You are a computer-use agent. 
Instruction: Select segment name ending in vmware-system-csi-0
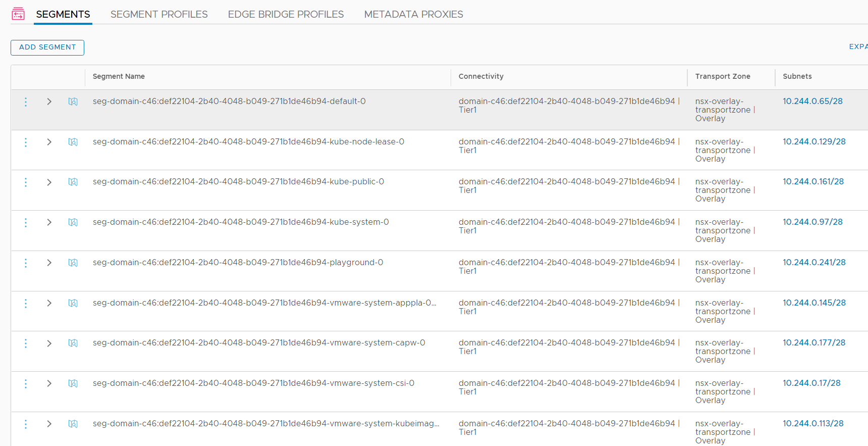pos(253,383)
